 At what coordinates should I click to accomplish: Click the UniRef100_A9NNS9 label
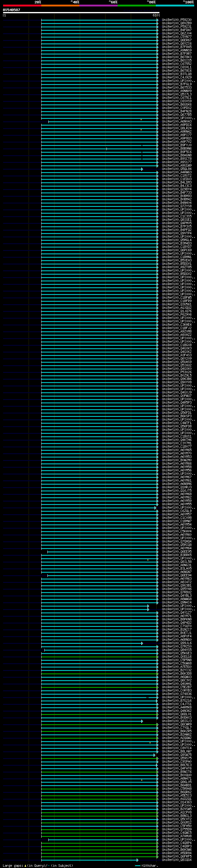[177, 50]
